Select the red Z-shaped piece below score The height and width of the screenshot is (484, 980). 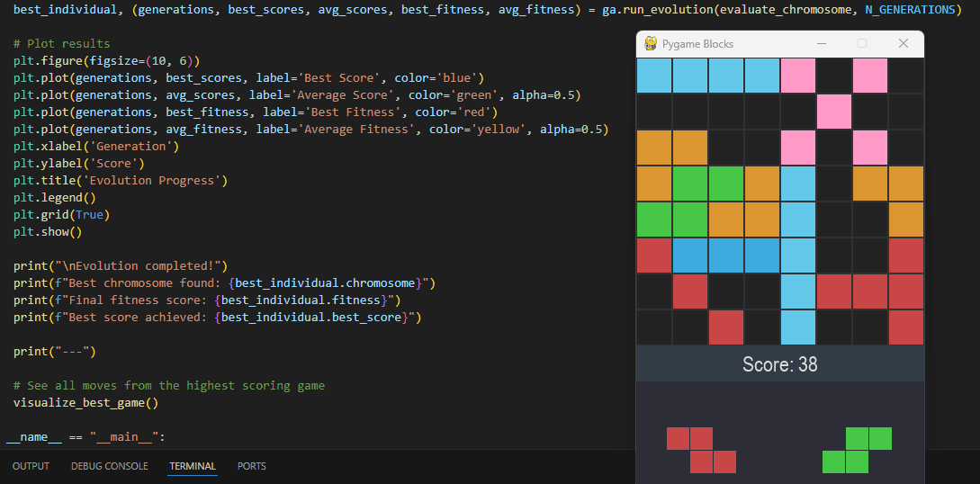coord(701,451)
